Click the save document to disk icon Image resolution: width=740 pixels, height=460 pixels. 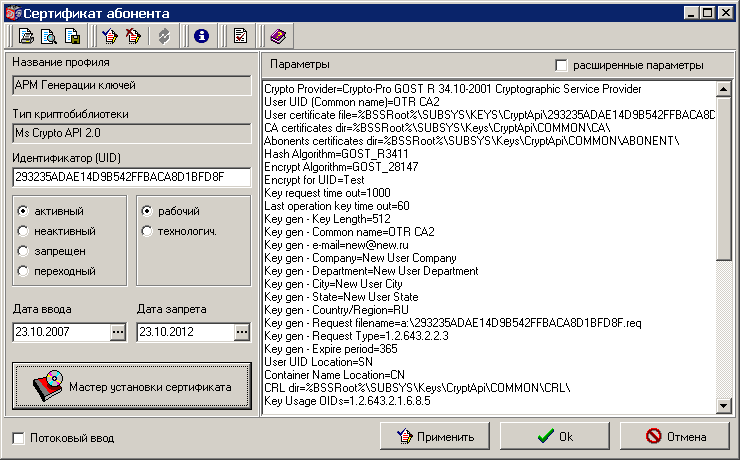pyautogui.click(x=72, y=36)
